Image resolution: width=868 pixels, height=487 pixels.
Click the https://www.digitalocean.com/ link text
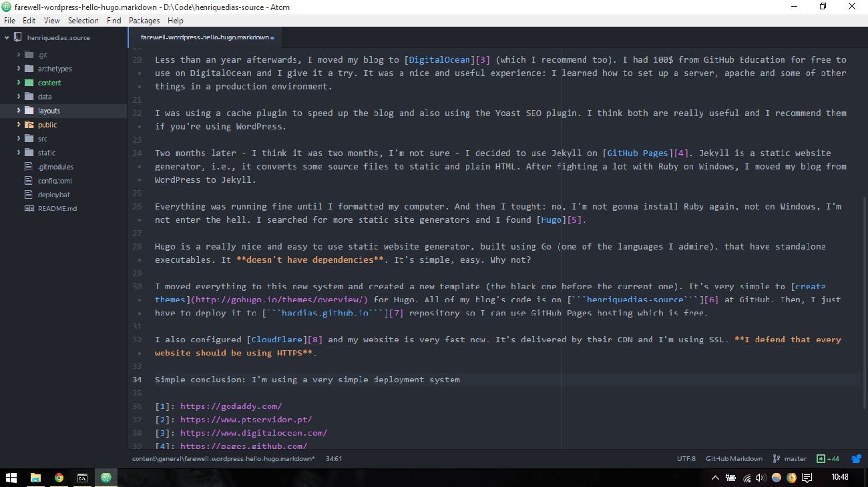pyautogui.click(x=254, y=433)
